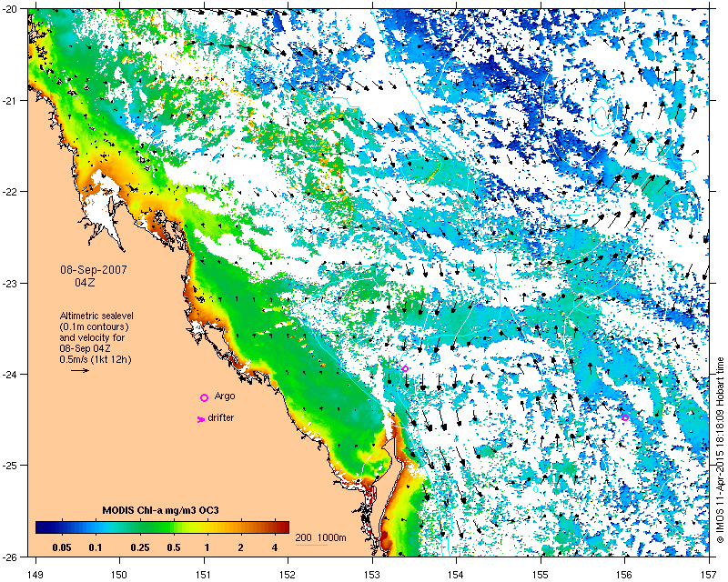728x582 pixels.
Task: Click the 'Argo' legend label
Action: 225,396
